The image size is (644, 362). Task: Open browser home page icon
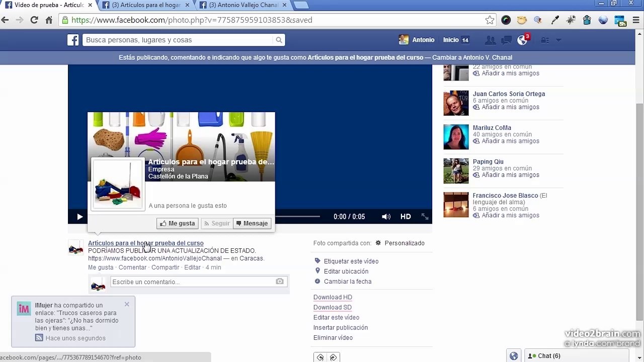(x=49, y=20)
